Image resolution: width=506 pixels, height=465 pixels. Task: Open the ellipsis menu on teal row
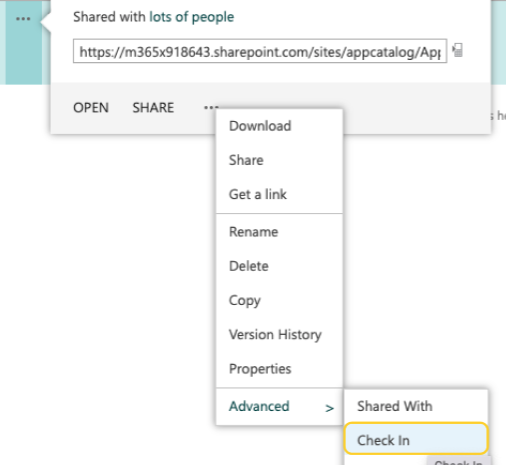(x=23, y=19)
